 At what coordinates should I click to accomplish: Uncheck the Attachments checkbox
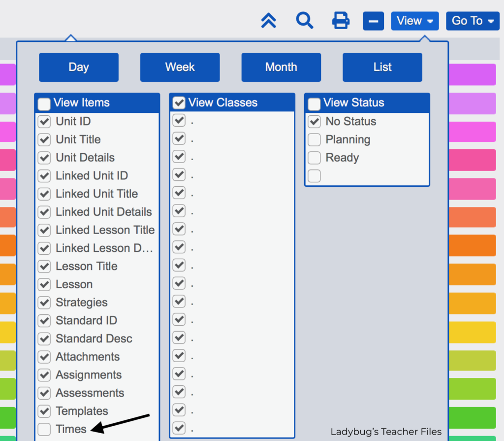tap(44, 357)
